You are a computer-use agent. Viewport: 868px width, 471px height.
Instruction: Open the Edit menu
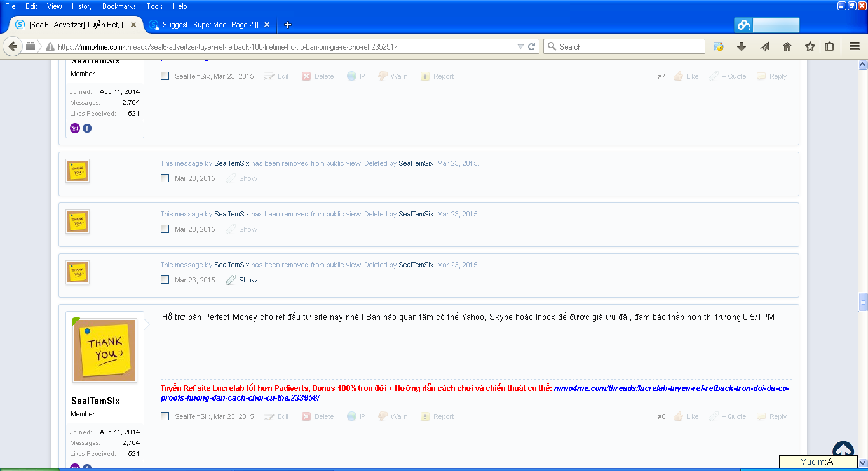tap(31, 6)
